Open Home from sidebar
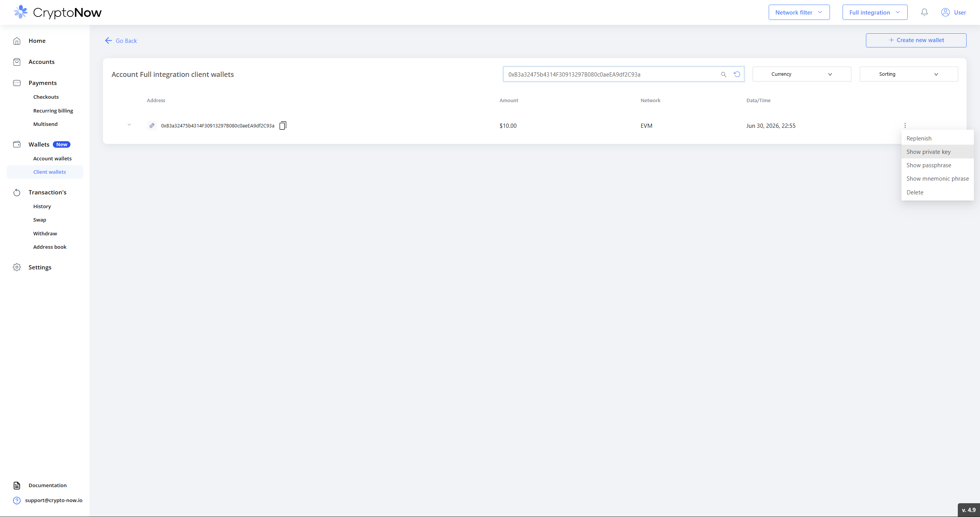Screen dimensions: 980x517 click(37, 41)
